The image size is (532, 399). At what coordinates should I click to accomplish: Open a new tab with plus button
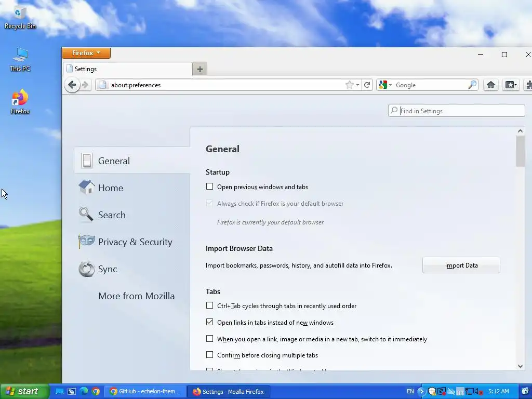click(200, 69)
